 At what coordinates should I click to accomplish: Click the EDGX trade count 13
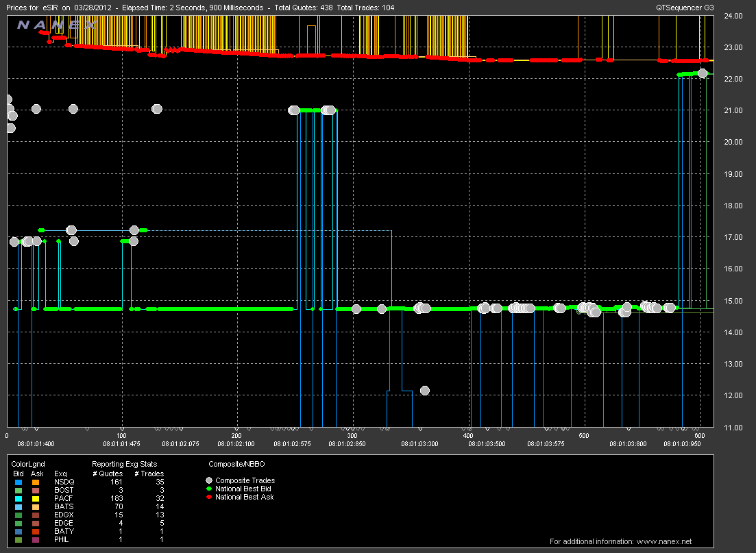tap(160, 515)
